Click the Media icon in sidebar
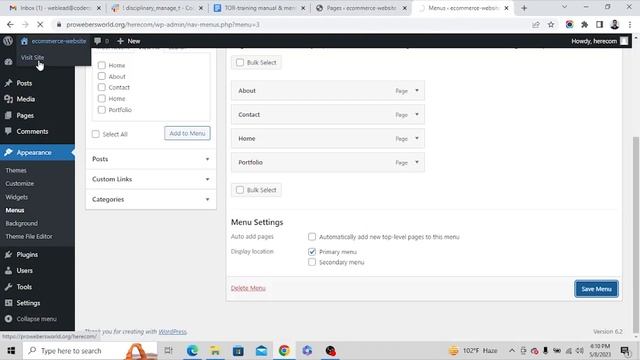Image resolution: width=640 pixels, height=360 pixels. point(8,99)
